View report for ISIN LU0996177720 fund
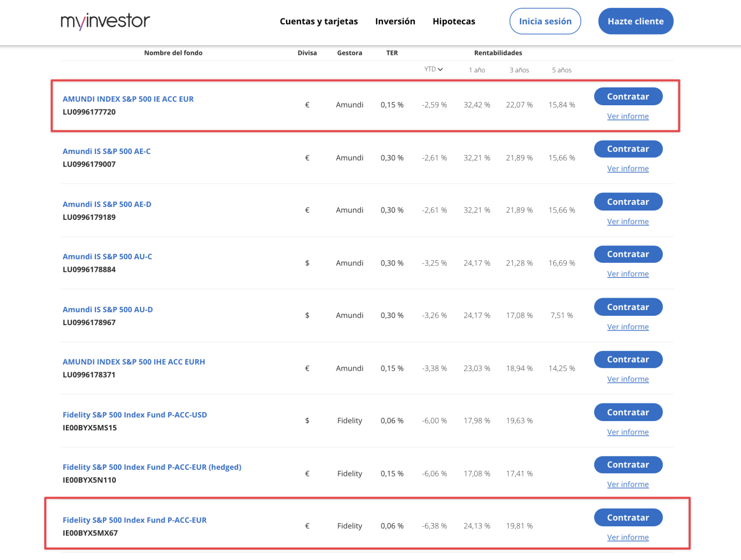 point(628,116)
